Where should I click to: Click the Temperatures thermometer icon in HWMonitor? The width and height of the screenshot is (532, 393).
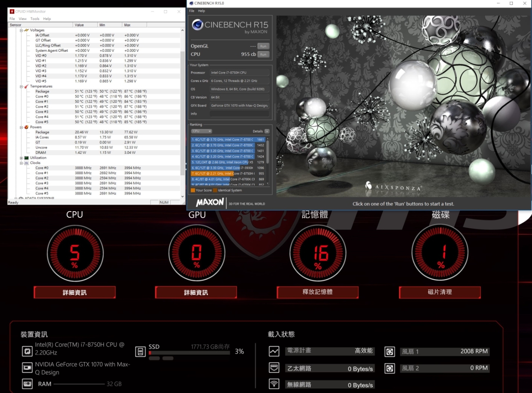pyautogui.click(x=26, y=86)
